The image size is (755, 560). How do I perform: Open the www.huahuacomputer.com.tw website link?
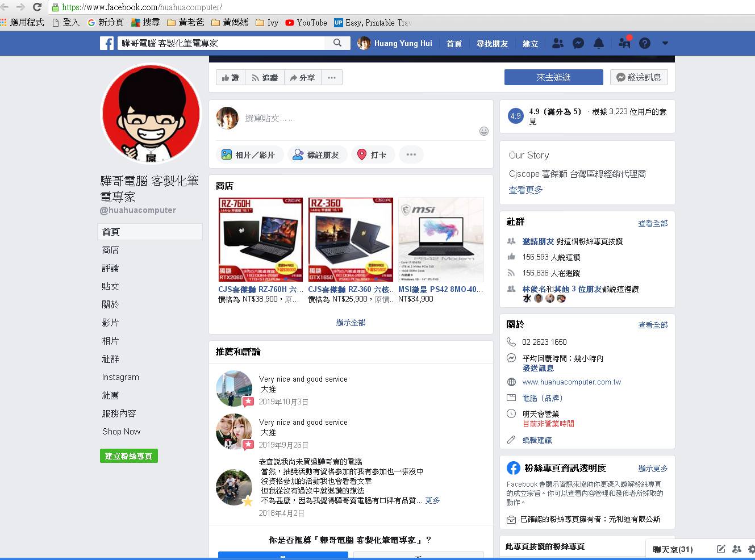tap(572, 382)
